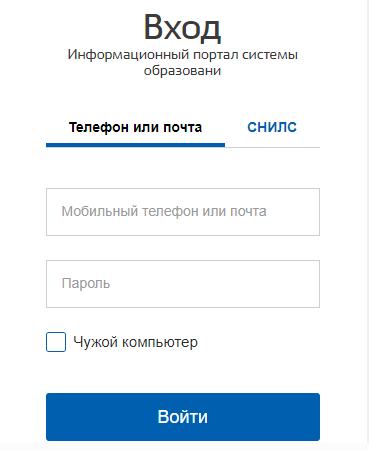
Task: Click the Вход page heading
Action: point(182,28)
